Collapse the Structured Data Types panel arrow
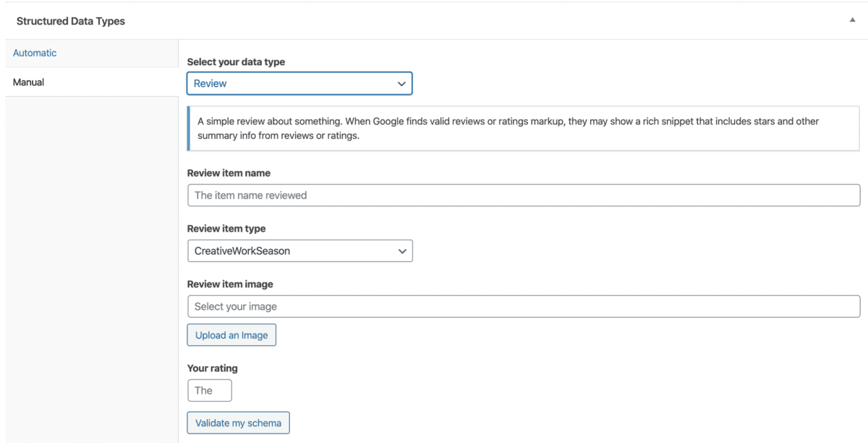 coord(852,21)
